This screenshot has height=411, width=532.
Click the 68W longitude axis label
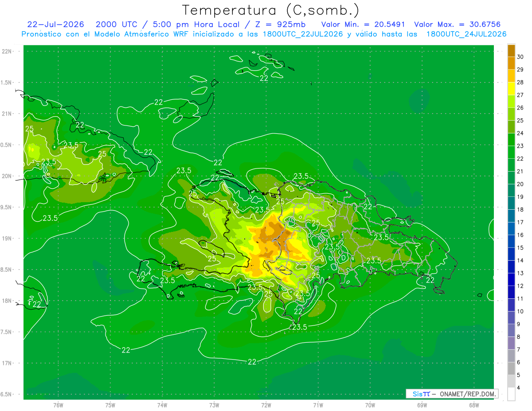point(473,405)
